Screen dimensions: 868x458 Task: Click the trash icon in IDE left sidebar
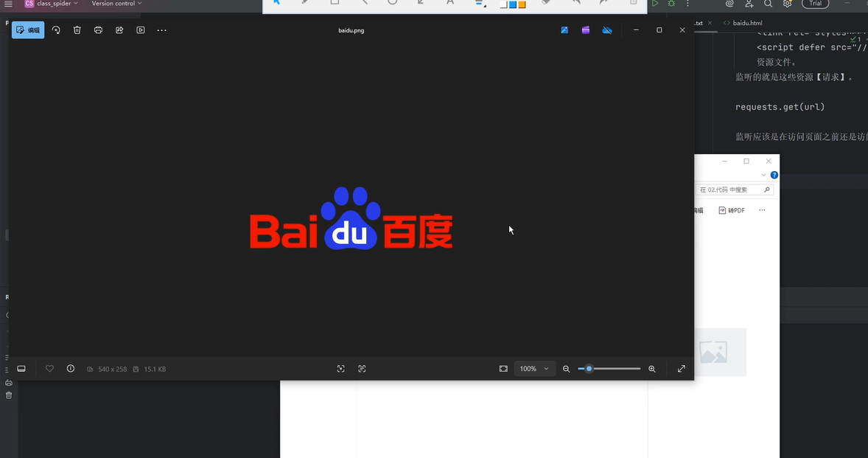tap(9, 395)
